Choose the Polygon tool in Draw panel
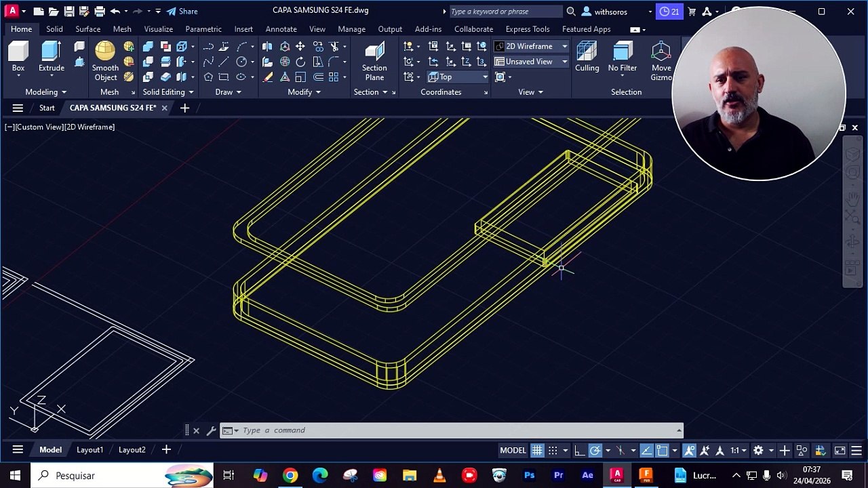This screenshot has height=488, width=868. click(x=208, y=77)
